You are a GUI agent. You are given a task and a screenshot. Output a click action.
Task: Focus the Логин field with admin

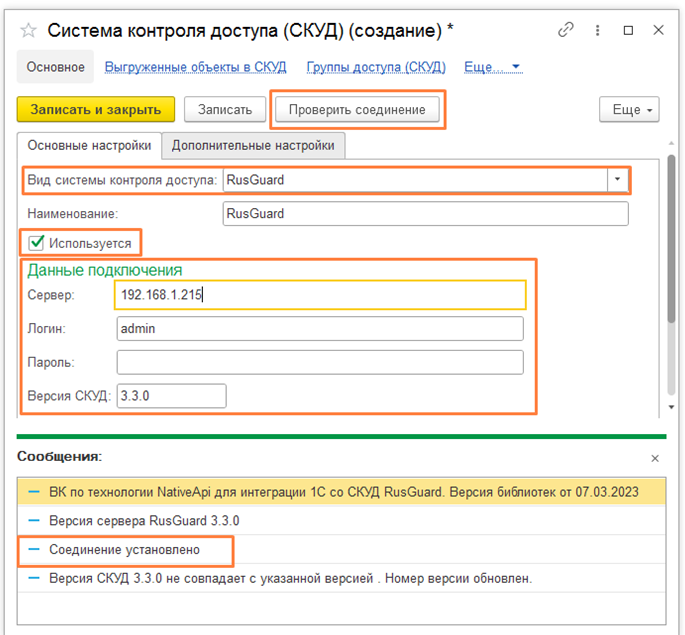pos(320,329)
